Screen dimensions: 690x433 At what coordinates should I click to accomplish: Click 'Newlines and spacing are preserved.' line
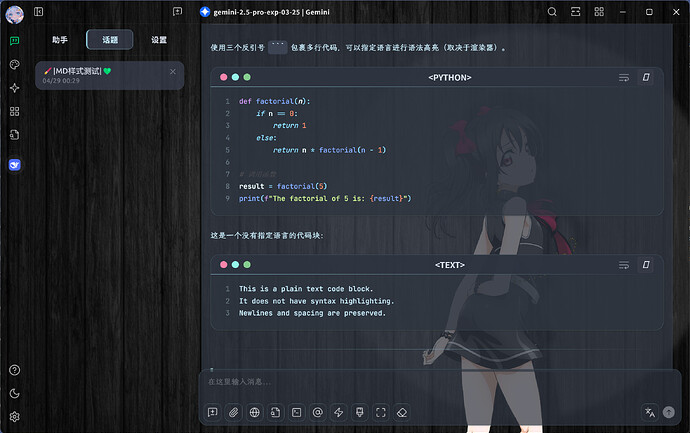point(312,313)
